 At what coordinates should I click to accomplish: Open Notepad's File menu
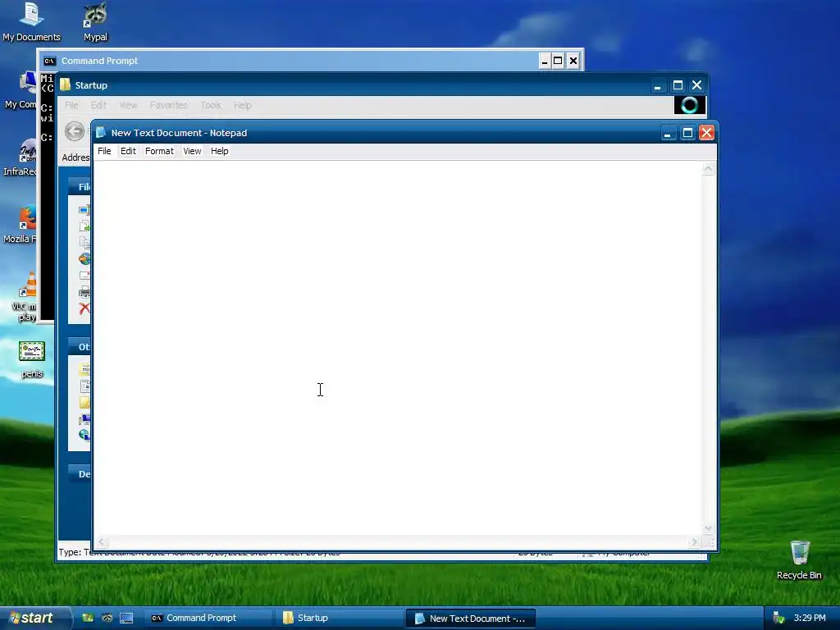coord(104,151)
